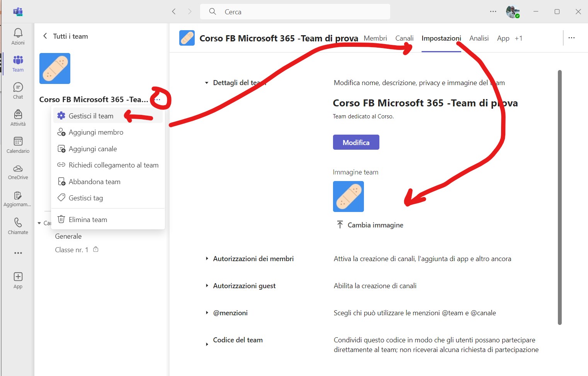The image size is (588, 376).
Task: Click the Teams logo in the top-left corner
Action: (x=18, y=12)
